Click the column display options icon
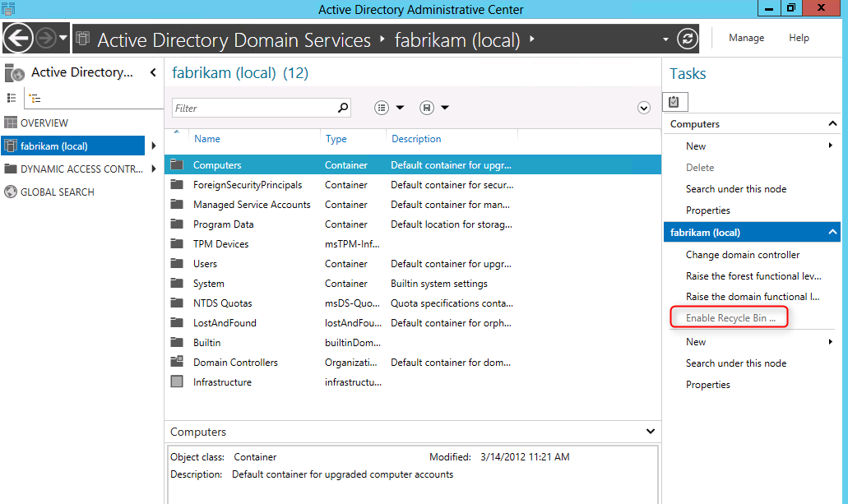This screenshot has width=848, height=504. (383, 108)
